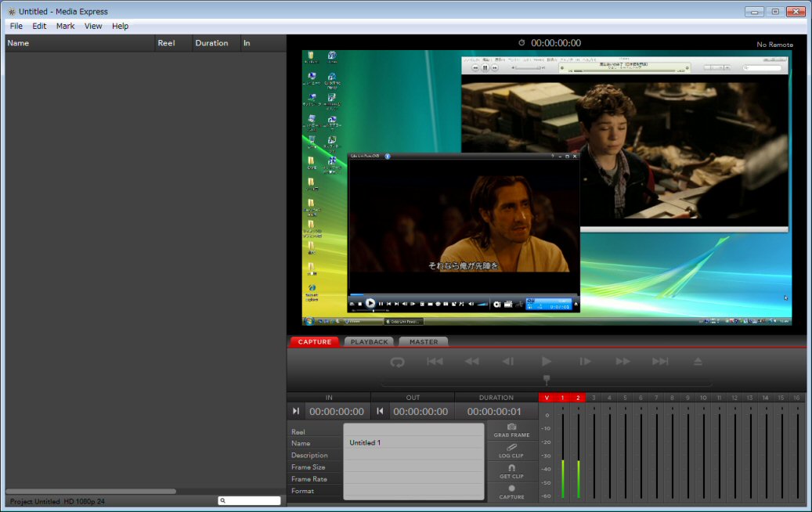This screenshot has height=512, width=812.
Task: Click the In column header
Action: tap(263, 43)
